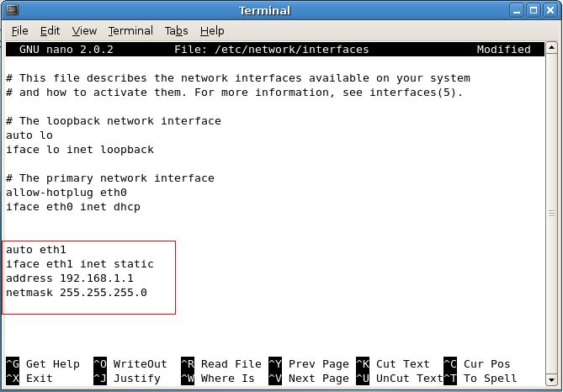Click the 'Modified' status in nano header
This screenshot has width=563, height=392.
click(504, 49)
